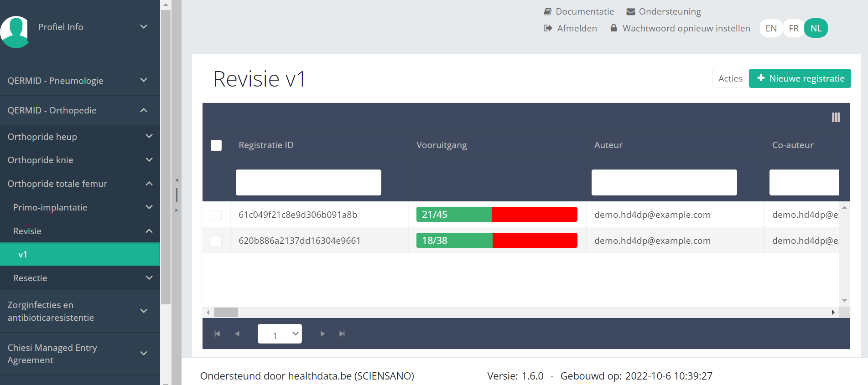Click the Nieuwe registratie button

(x=800, y=78)
